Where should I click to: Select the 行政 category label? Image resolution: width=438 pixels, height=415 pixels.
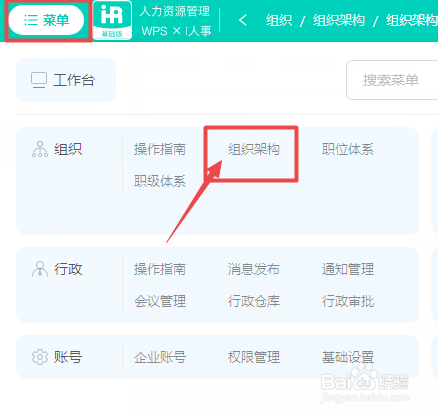pos(68,269)
